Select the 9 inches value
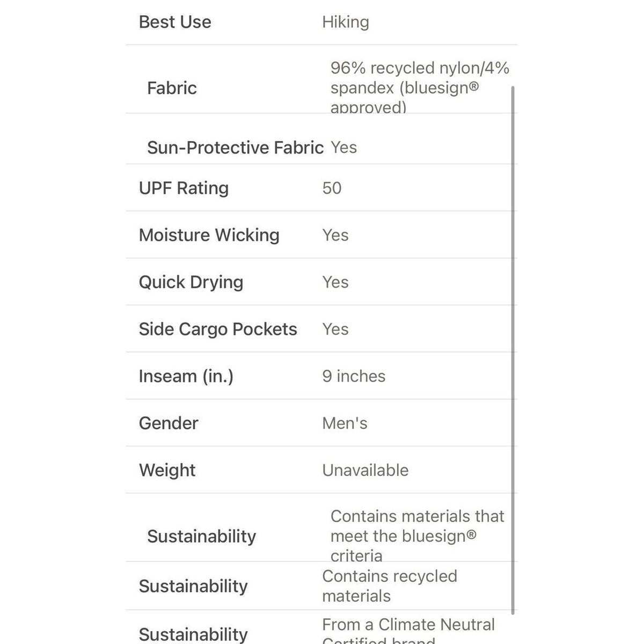The width and height of the screenshot is (644, 644). click(x=354, y=376)
